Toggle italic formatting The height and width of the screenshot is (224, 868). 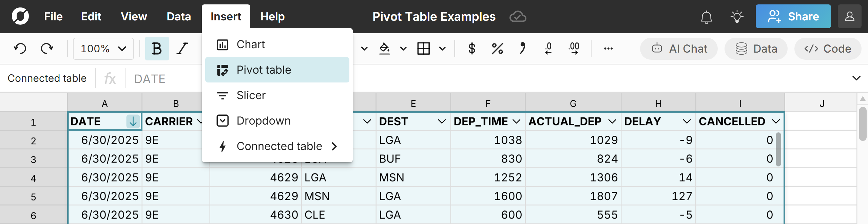182,49
